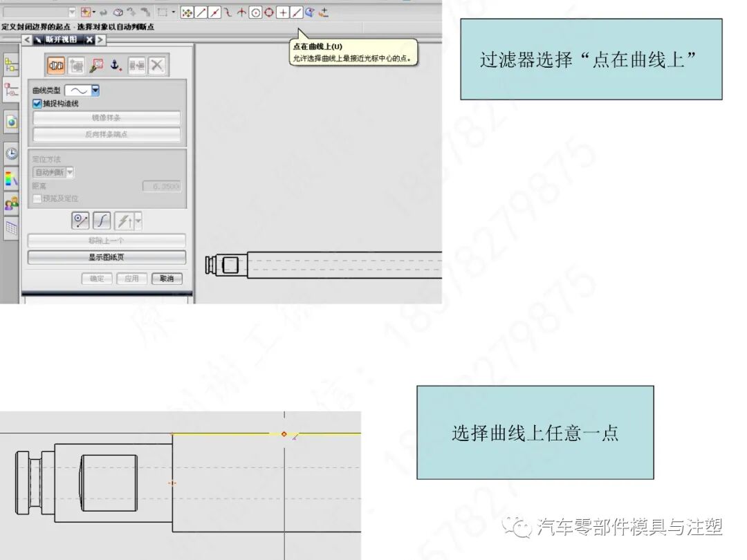
Task: Select the Break-out view (断开视图) add break icon
Action: (x=56, y=65)
